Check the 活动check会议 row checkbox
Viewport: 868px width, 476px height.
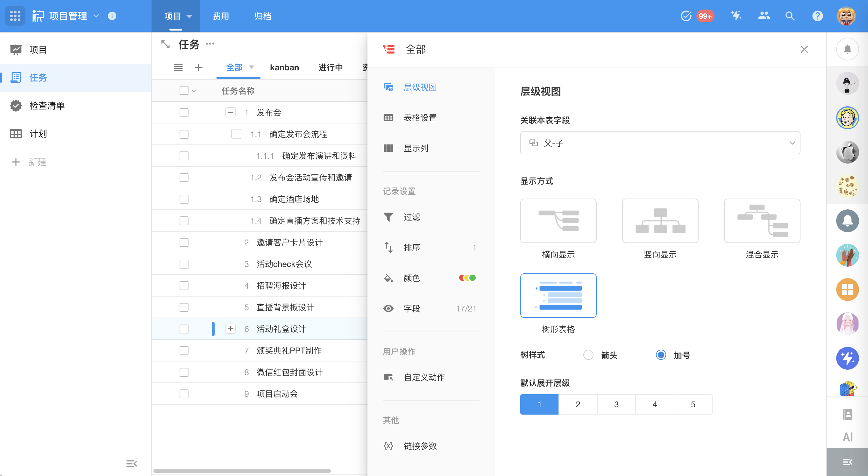[184, 264]
